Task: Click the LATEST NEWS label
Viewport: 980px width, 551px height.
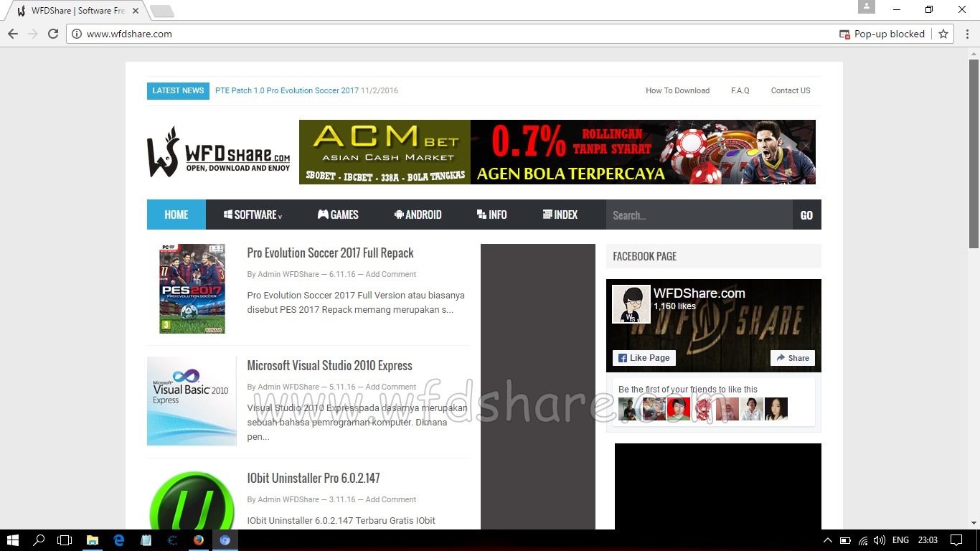Action: pyautogui.click(x=178, y=90)
